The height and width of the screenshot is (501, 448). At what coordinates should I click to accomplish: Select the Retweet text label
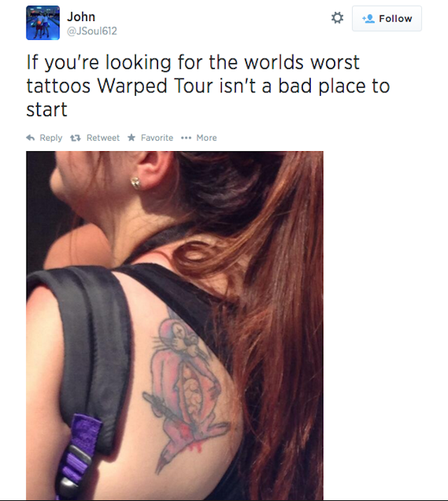pyautogui.click(x=103, y=138)
